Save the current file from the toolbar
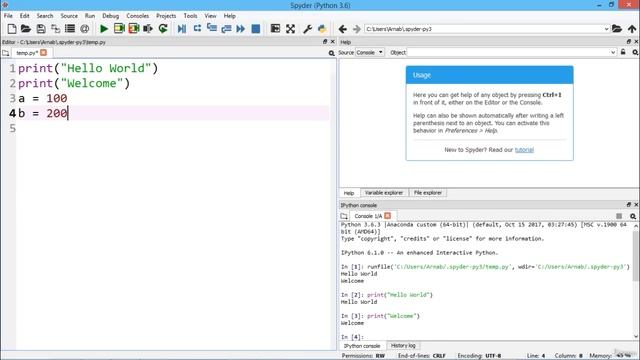Viewport: 640px width, 360px height. coord(41,29)
